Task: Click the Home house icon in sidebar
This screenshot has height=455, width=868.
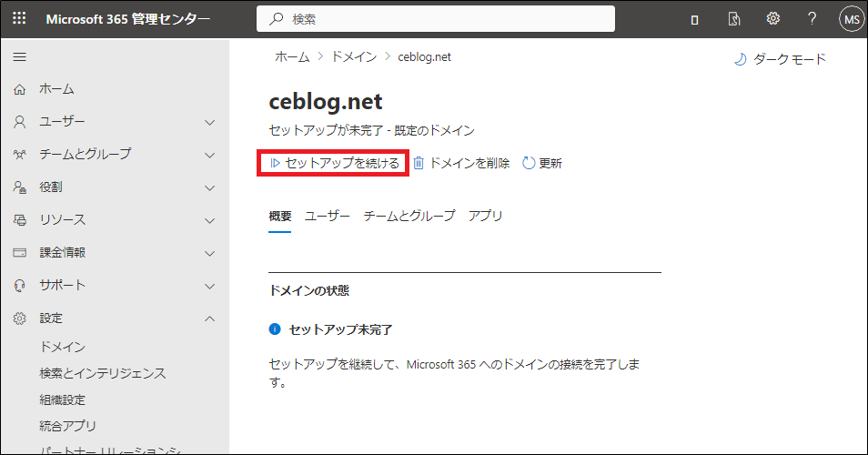Action: (x=19, y=89)
